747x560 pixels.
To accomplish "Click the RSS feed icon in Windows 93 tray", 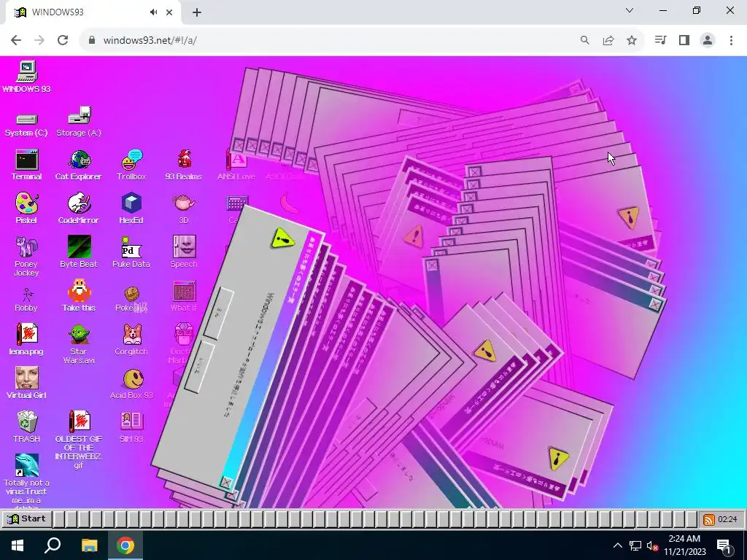I will click(x=709, y=519).
